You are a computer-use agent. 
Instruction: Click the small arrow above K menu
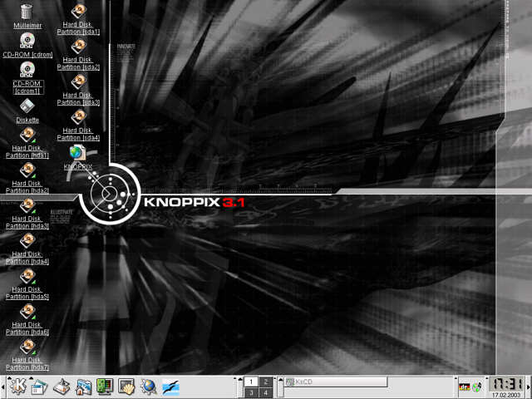click(9, 377)
